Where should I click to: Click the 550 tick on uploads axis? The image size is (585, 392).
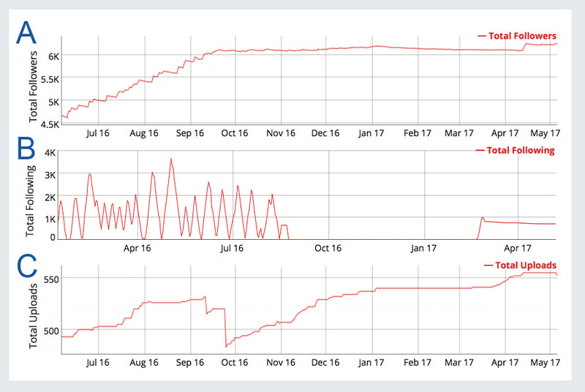pyautogui.click(x=51, y=279)
